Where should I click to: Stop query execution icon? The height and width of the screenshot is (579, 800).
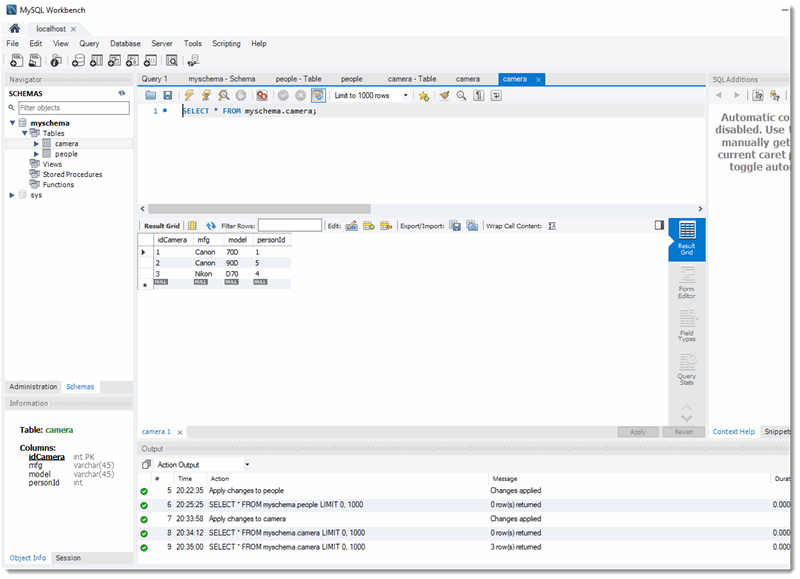[241, 95]
